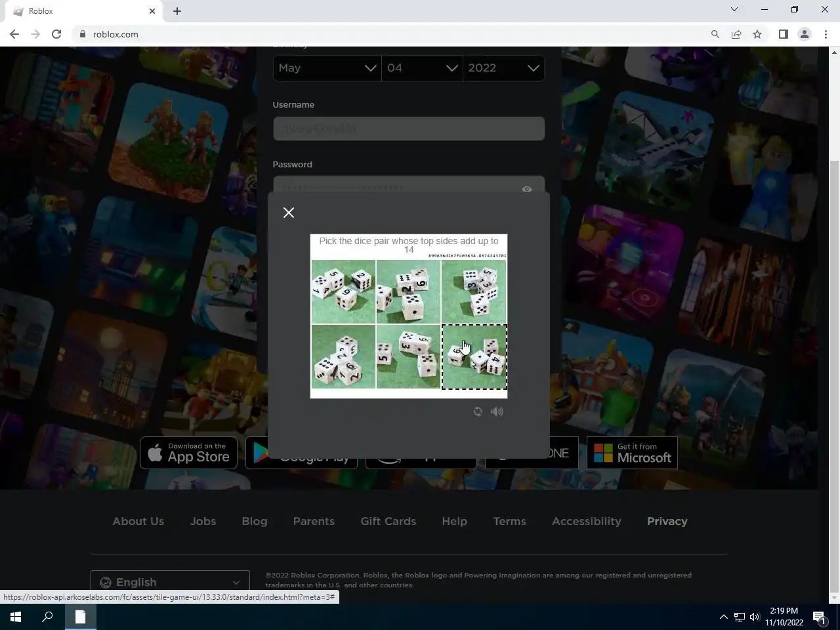840x630 pixels.
Task: Open the Chrome profile menu
Action: (804, 34)
